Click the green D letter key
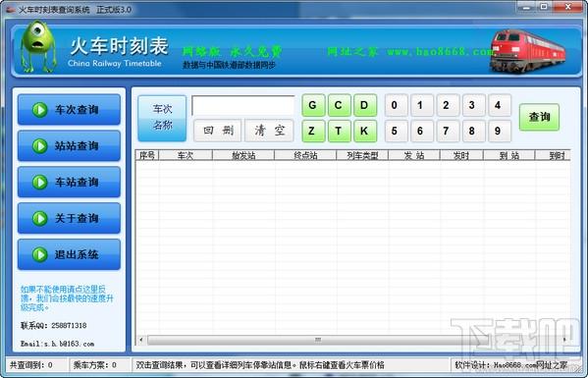Image resolution: width=588 pixels, height=378 pixels. (365, 105)
